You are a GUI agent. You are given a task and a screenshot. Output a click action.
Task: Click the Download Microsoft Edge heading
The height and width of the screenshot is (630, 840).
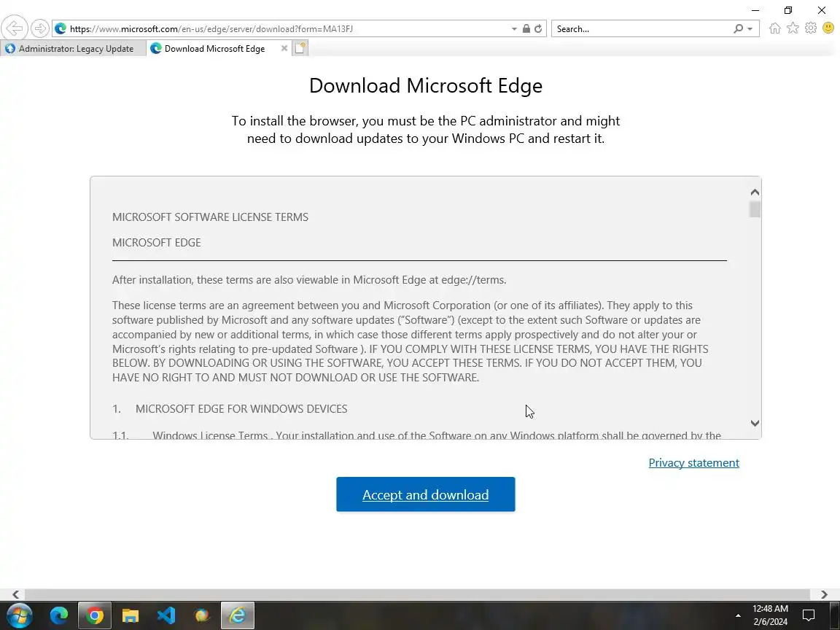coord(426,86)
